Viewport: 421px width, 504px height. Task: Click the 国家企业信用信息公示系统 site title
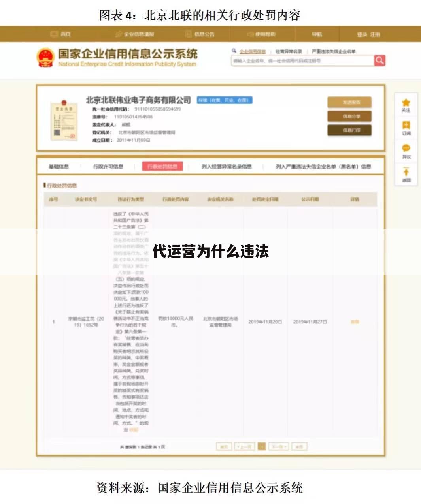(128, 54)
